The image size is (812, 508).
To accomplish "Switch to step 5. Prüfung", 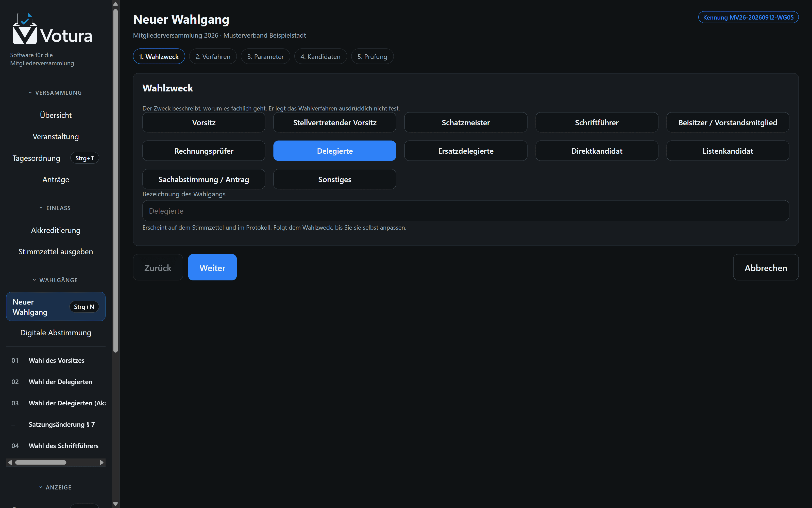I will coord(372,56).
